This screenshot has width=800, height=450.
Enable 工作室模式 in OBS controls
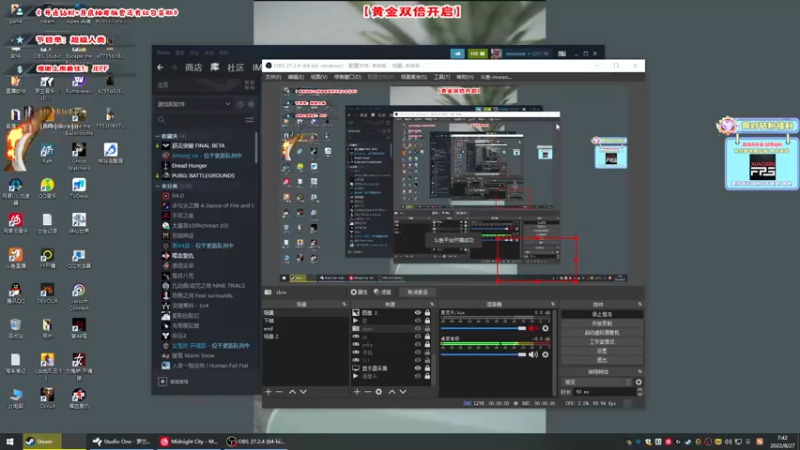point(602,342)
